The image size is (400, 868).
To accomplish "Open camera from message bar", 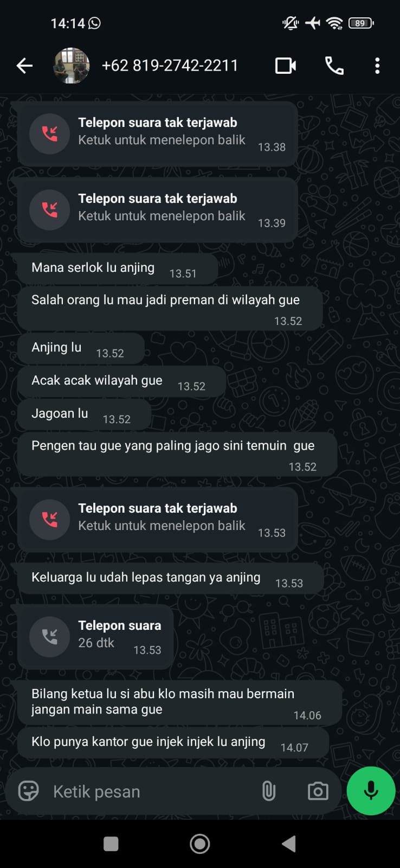I will coord(318,791).
